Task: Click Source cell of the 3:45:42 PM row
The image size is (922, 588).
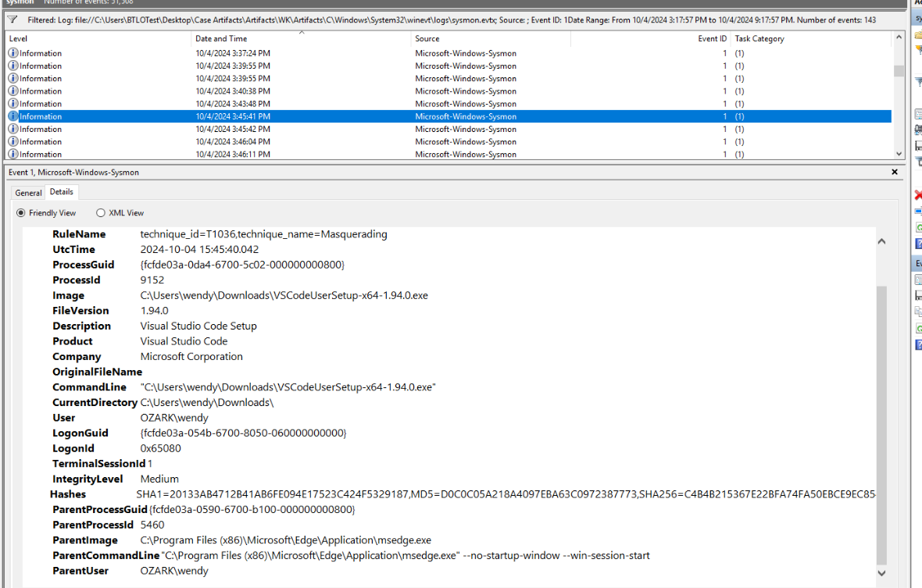Action: [466, 129]
